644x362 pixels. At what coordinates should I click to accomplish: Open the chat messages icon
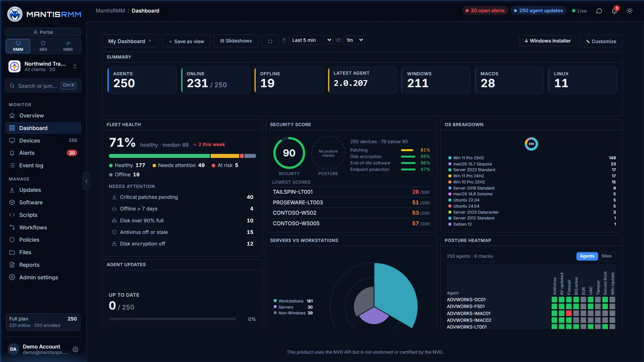coord(599,11)
